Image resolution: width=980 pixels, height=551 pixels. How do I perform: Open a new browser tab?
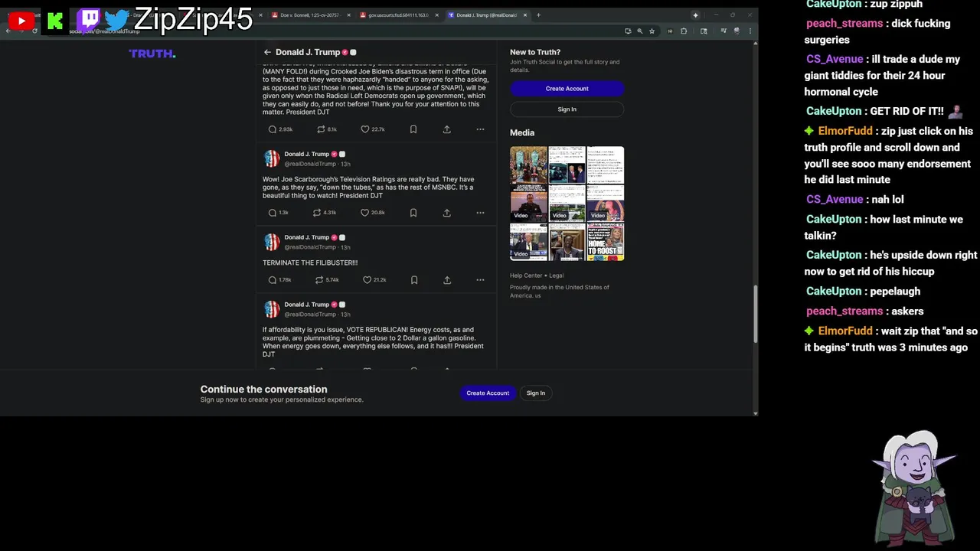(538, 15)
